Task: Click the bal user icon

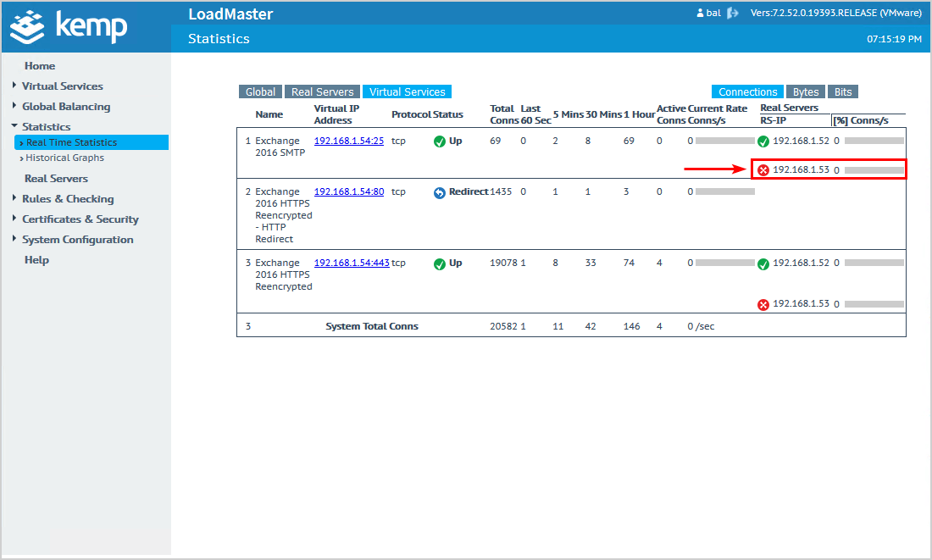Action: [700, 13]
